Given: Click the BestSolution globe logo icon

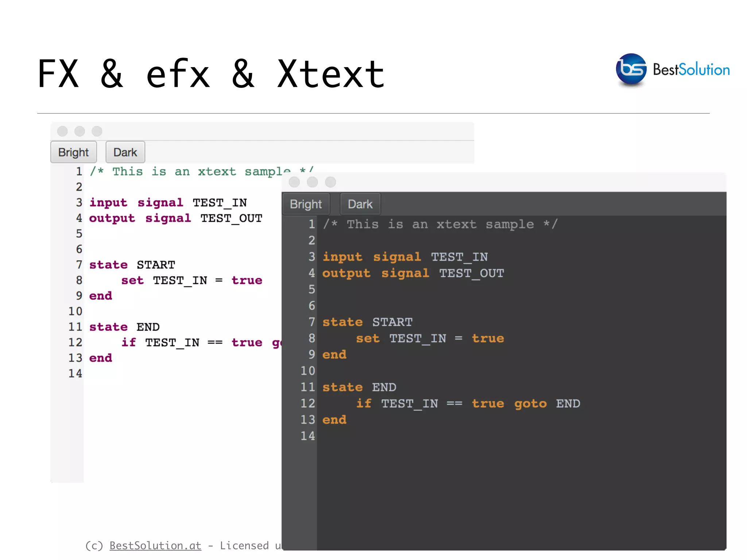Looking at the screenshot, I should (x=631, y=69).
